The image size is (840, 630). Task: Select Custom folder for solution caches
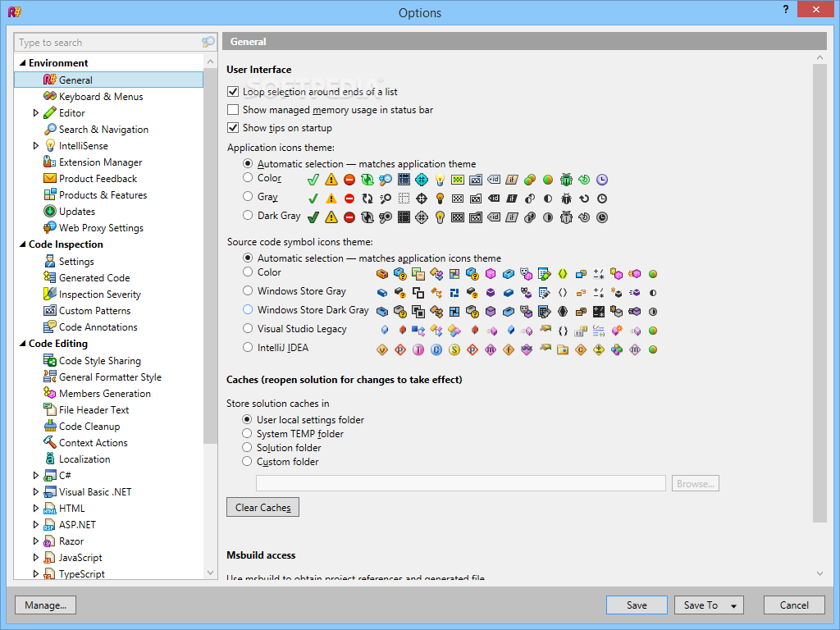[247, 461]
